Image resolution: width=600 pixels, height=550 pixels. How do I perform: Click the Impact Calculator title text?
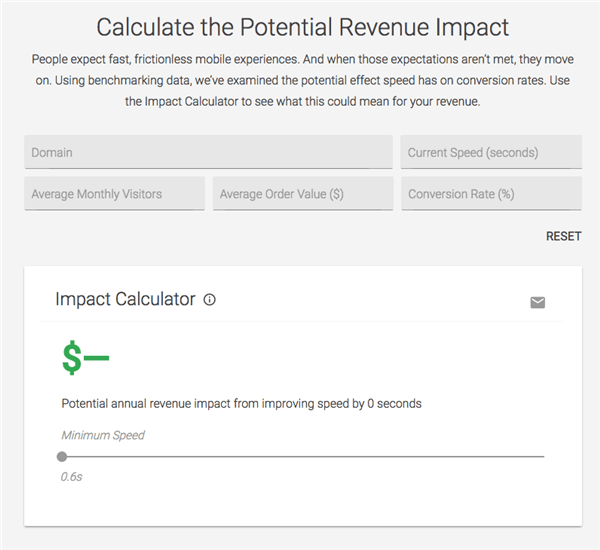tap(125, 299)
